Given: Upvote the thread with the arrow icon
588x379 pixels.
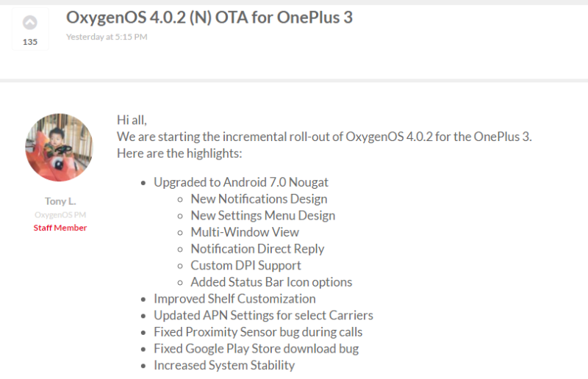Looking at the screenshot, I should [x=30, y=23].
